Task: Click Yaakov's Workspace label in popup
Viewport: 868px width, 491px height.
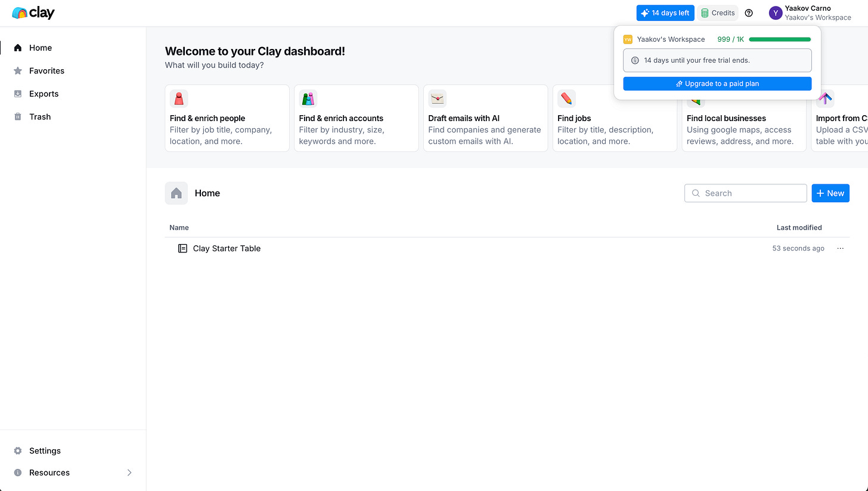Action: (671, 39)
